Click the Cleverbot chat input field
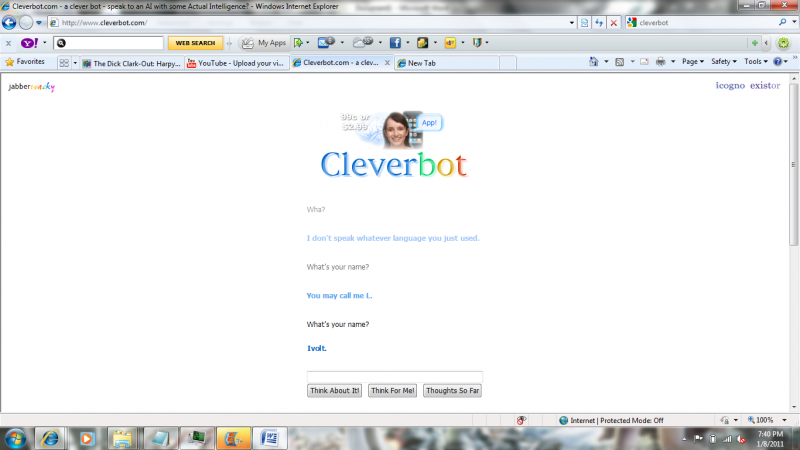 pos(394,377)
